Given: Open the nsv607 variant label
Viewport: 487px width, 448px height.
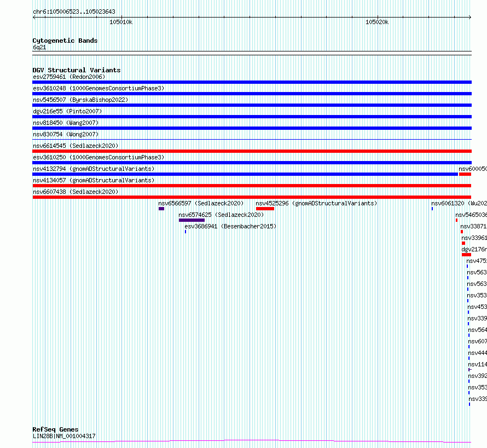Looking at the screenshot, I should tap(478, 341).
